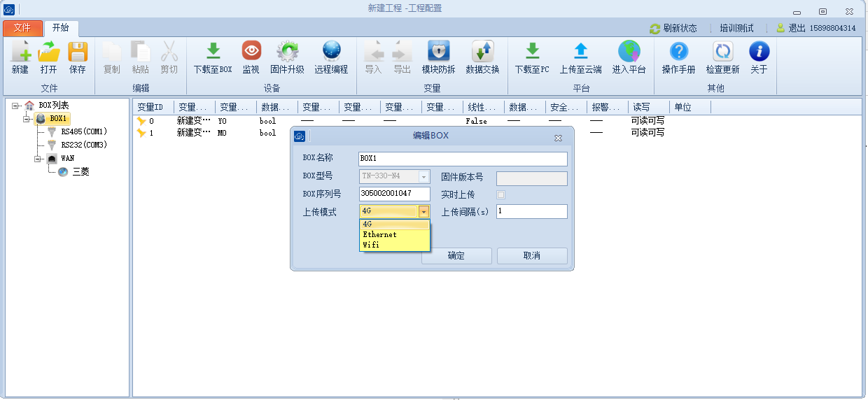
Task: Click the 单位 column header
Action: [690, 107]
